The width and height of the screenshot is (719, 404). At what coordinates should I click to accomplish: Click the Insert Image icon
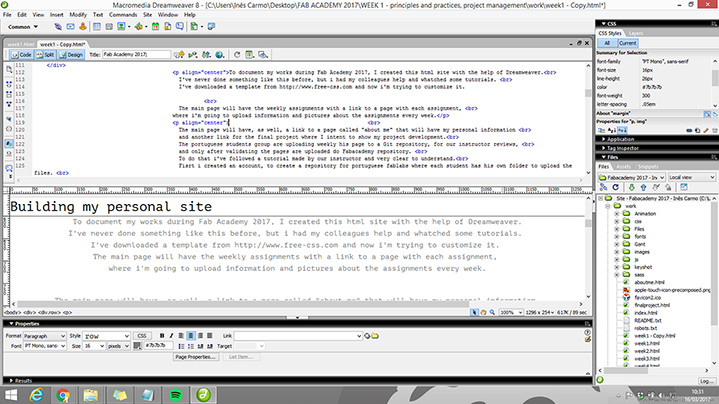point(121,27)
